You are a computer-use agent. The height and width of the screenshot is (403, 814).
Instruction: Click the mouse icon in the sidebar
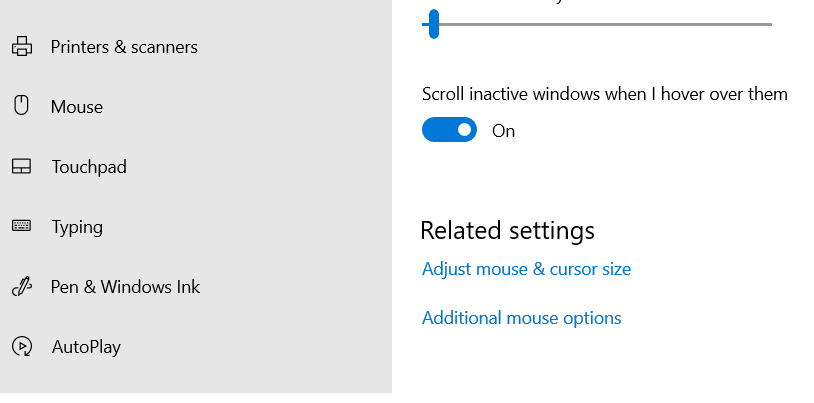pyautogui.click(x=21, y=105)
